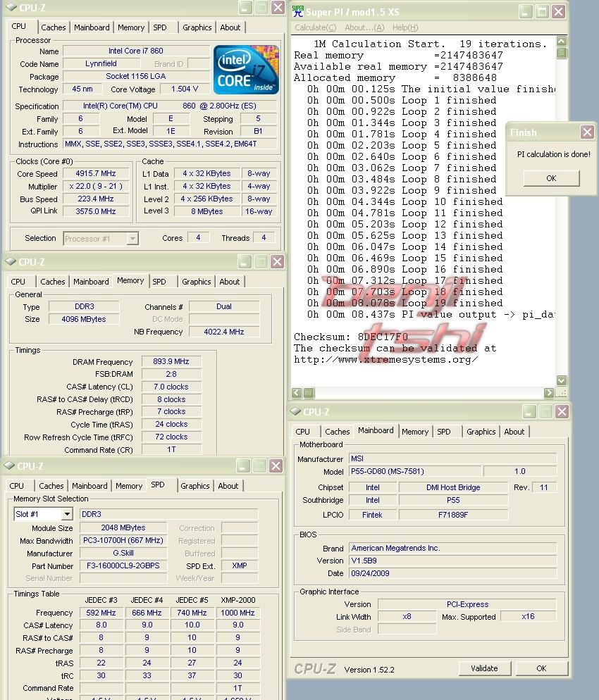Click the Checksum 8DEC17F0 line
The width and height of the screenshot is (599, 700).
(x=351, y=337)
